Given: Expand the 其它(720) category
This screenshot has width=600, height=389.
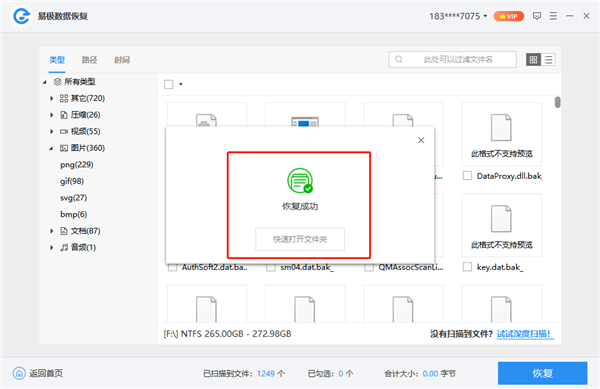Looking at the screenshot, I should tap(52, 98).
